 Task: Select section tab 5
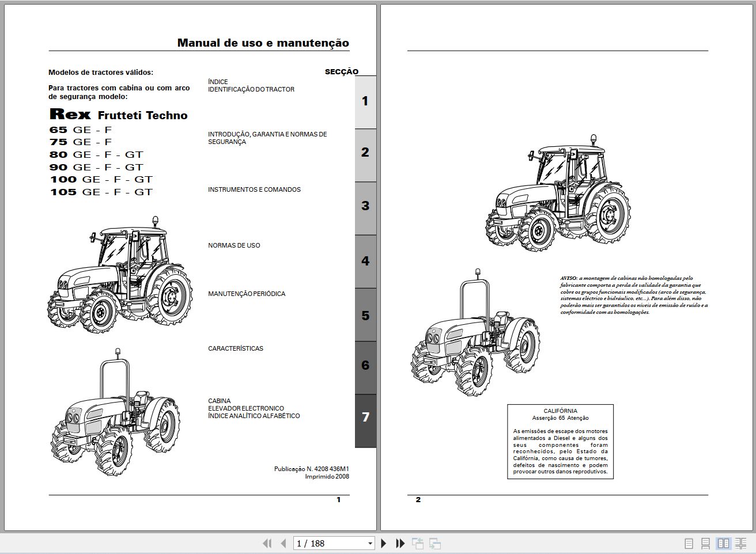click(x=365, y=315)
